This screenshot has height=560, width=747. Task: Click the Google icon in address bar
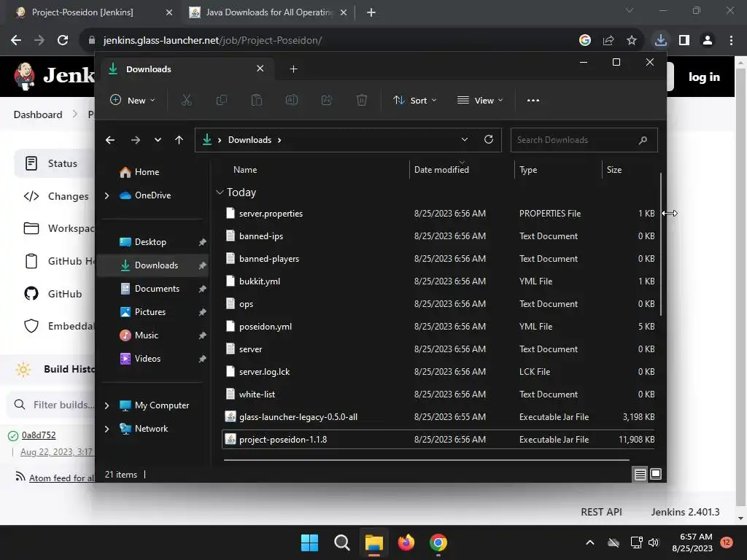584,40
